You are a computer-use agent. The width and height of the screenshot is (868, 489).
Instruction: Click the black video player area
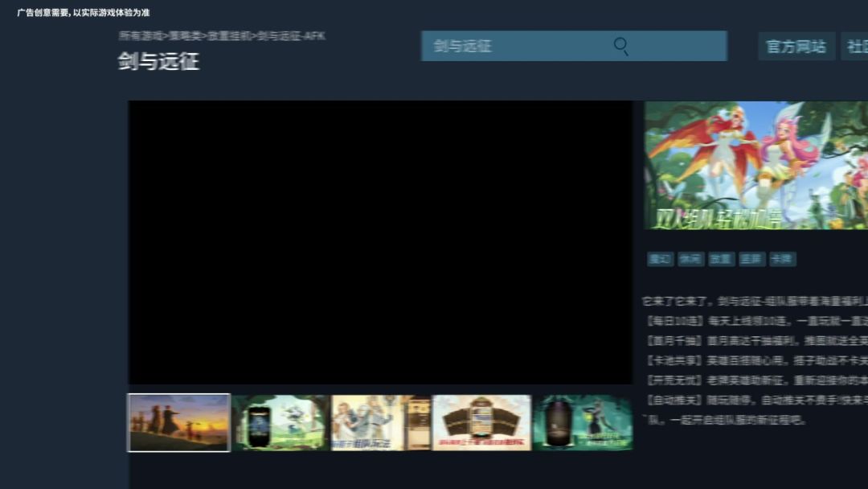(x=380, y=242)
